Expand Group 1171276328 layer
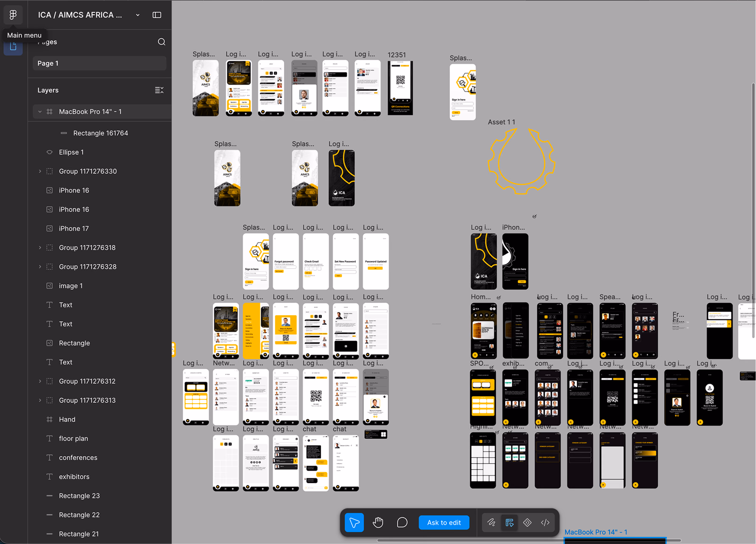This screenshot has height=544, width=756. click(40, 267)
